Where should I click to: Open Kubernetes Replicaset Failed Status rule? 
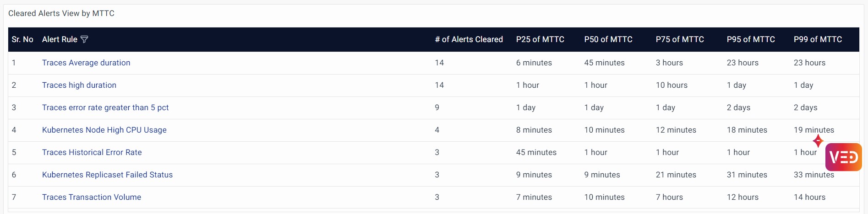(x=107, y=175)
